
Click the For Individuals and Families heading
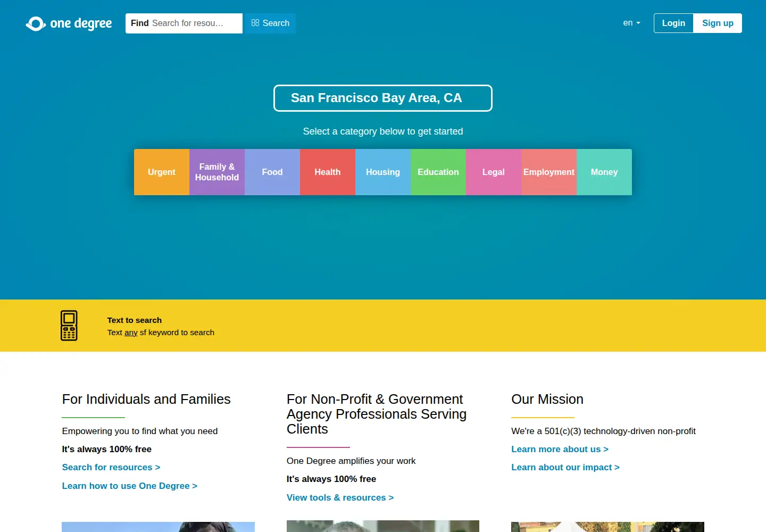click(x=146, y=399)
